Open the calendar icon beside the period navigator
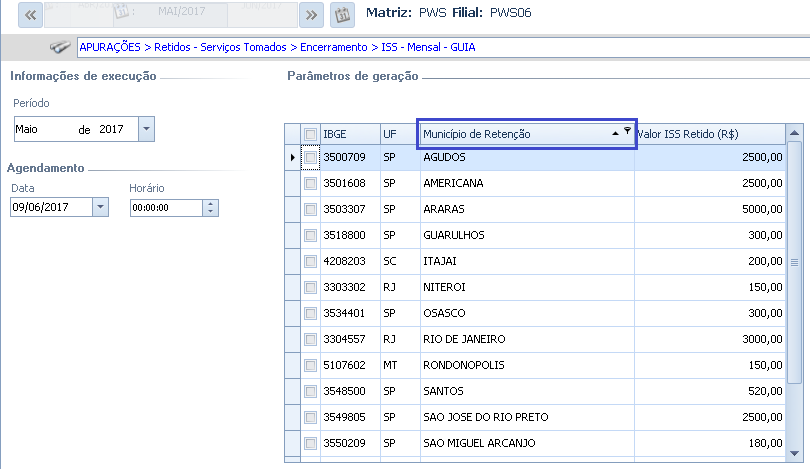810x469 pixels. 343,15
